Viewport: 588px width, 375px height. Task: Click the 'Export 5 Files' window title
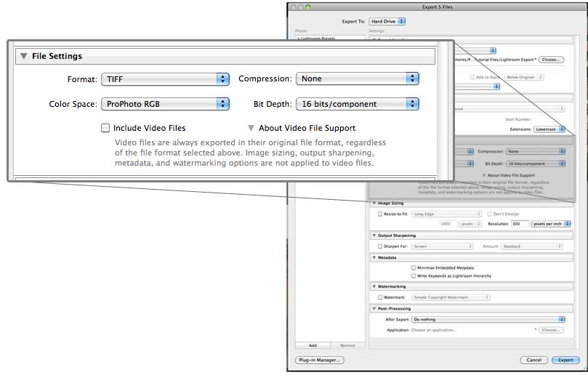click(x=437, y=7)
